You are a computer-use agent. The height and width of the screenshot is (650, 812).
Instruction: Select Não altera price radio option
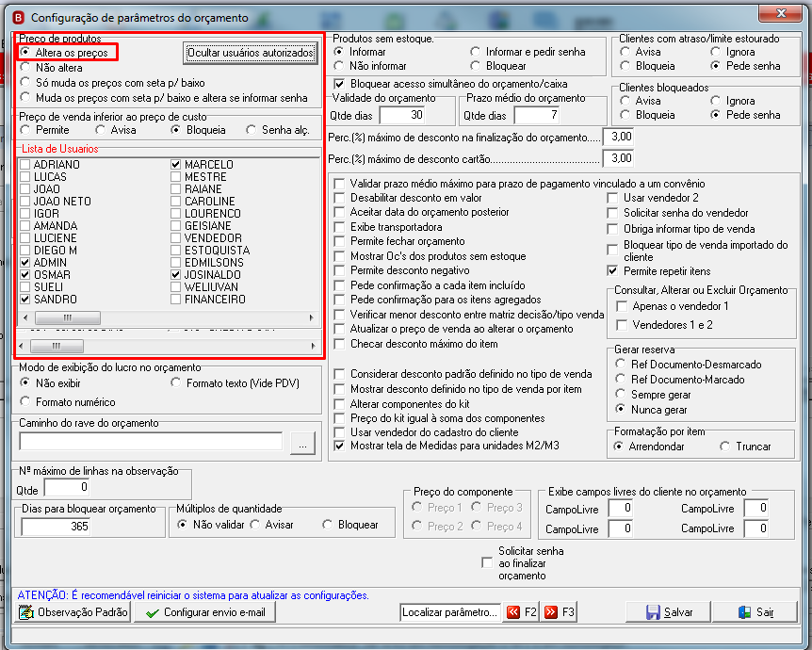(x=24, y=67)
